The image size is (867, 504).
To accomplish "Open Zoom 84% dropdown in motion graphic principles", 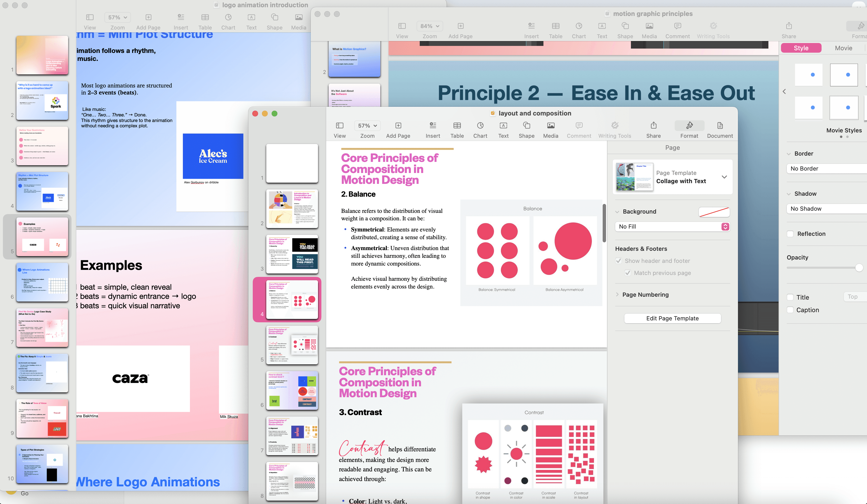I will (429, 26).
